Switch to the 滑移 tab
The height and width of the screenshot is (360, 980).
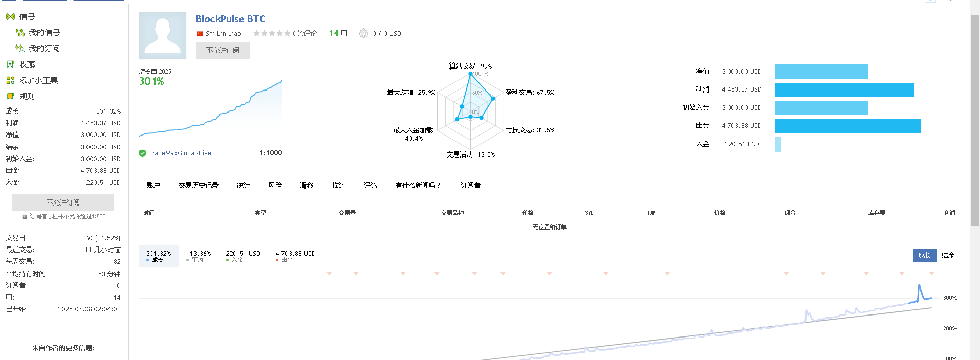pos(307,185)
